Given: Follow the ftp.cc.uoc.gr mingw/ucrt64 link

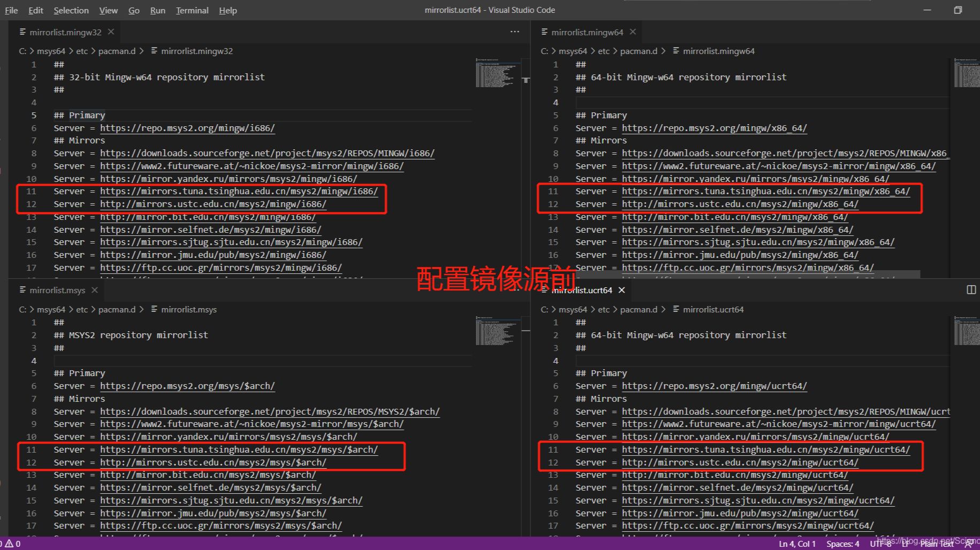Looking at the screenshot, I should (748, 525).
